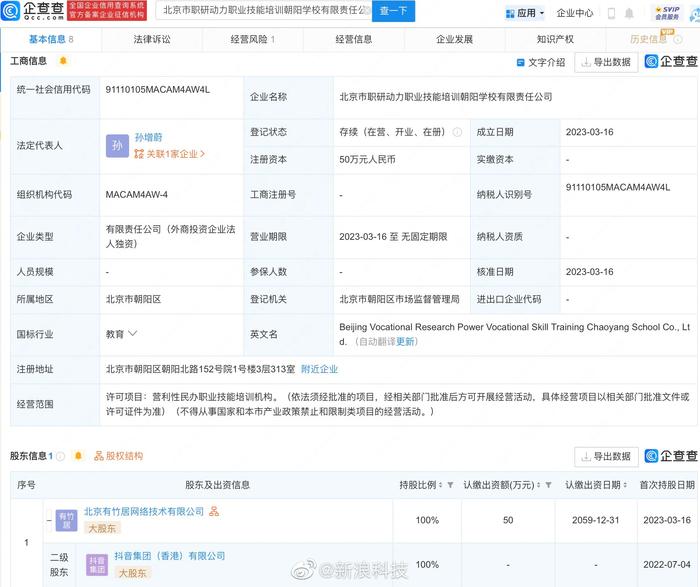Click registration authority 北京市朝阳区市场监督管理局

[400, 299]
